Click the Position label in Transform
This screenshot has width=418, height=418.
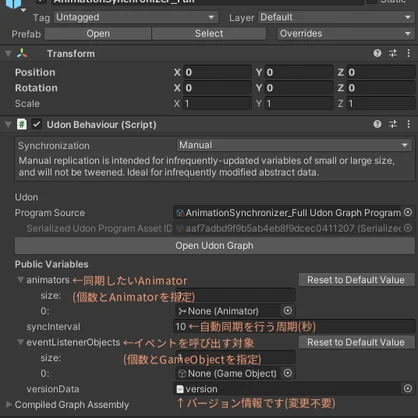(x=35, y=72)
